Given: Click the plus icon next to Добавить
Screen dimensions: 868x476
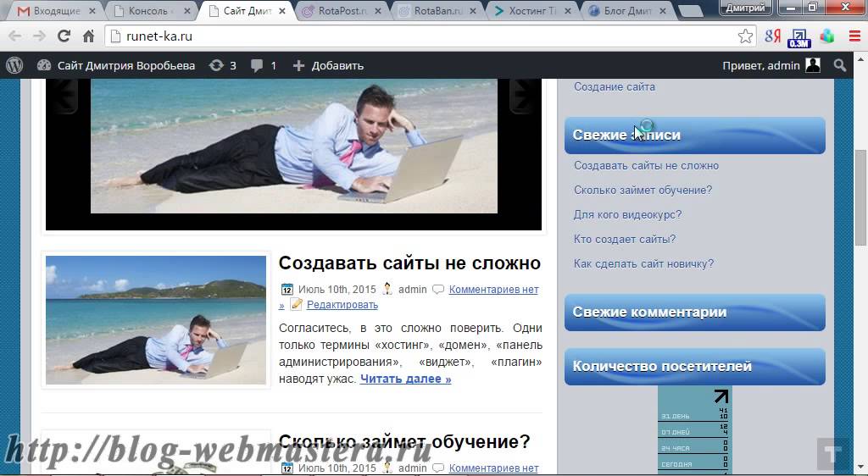Looking at the screenshot, I should coord(298,66).
